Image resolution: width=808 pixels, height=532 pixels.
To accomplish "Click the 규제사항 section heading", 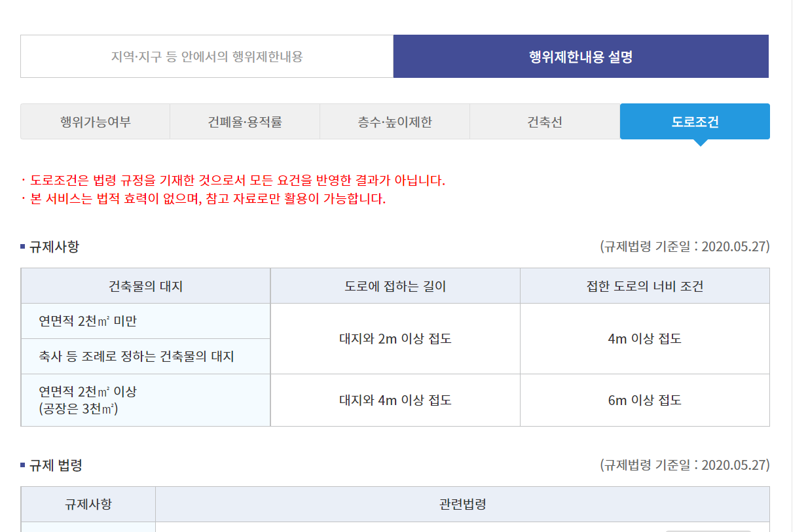I will 54,247.
